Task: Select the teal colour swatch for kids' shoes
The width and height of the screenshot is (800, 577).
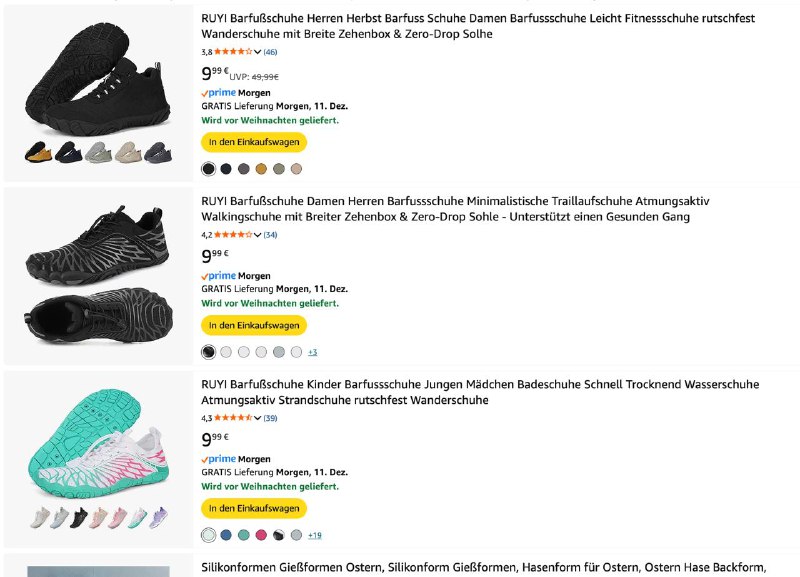Action: tap(244, 535)
